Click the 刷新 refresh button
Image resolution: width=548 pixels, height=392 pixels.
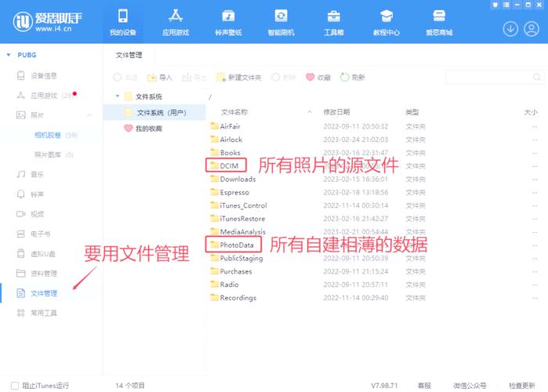click(353, 77)
